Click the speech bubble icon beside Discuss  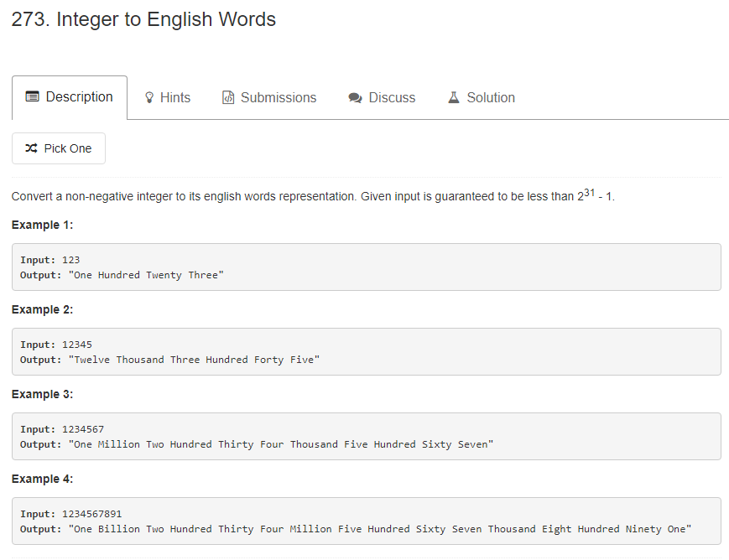pos(355,97)
